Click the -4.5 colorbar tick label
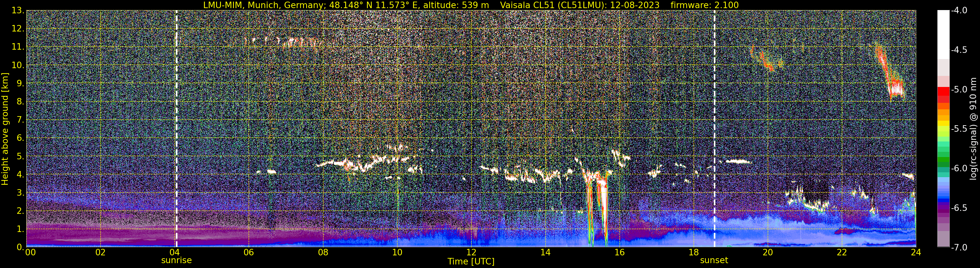Viewport: 980px width, 268px height. coord(959,50)
